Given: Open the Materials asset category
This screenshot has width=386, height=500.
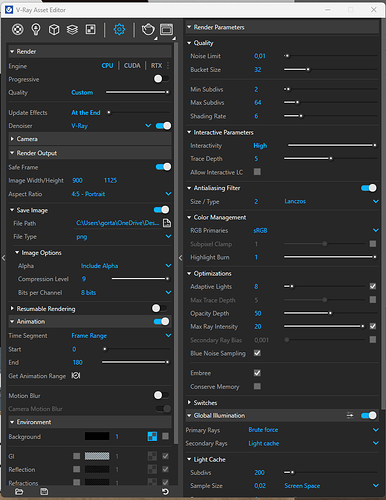Looking at the screenshot, I should (18, 30).
